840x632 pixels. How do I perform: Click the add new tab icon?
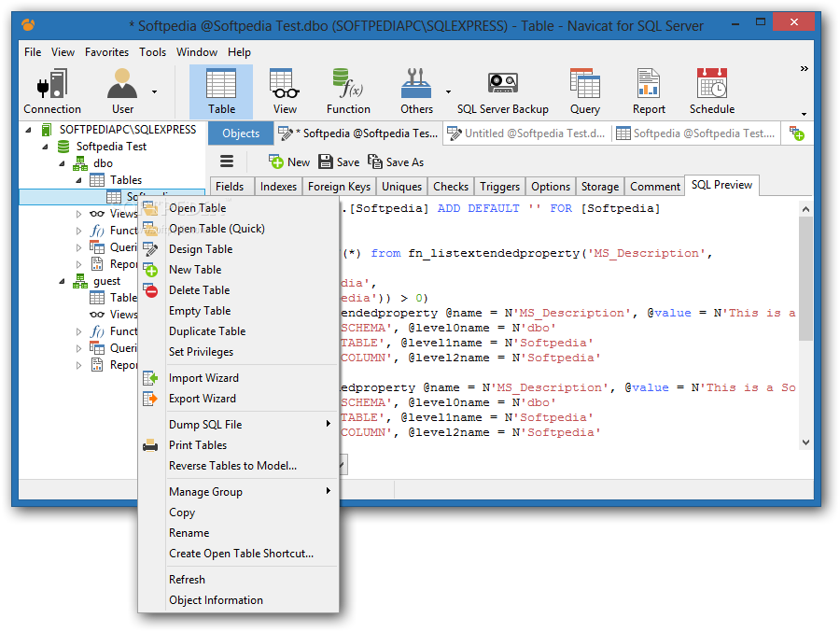point(797,133)
